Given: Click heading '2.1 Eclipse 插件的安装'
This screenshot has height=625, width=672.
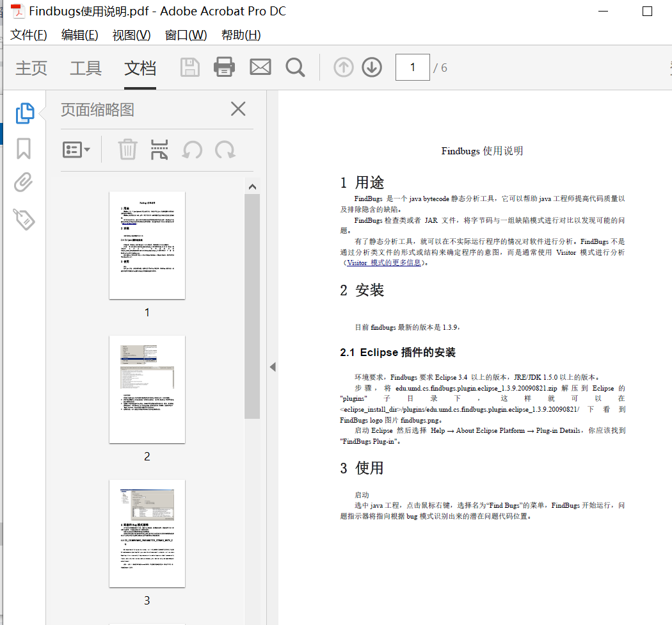Looking at the screenshot, I should click(x=397, y=352).
